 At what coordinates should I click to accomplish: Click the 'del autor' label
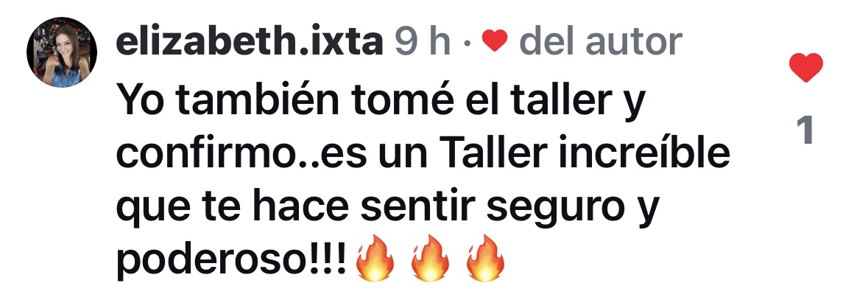(x=601, y=41)
